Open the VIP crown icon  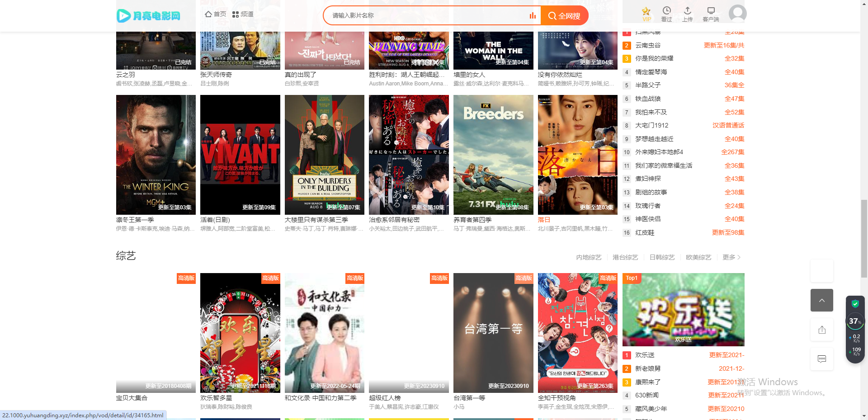click(x=646, y=14)
